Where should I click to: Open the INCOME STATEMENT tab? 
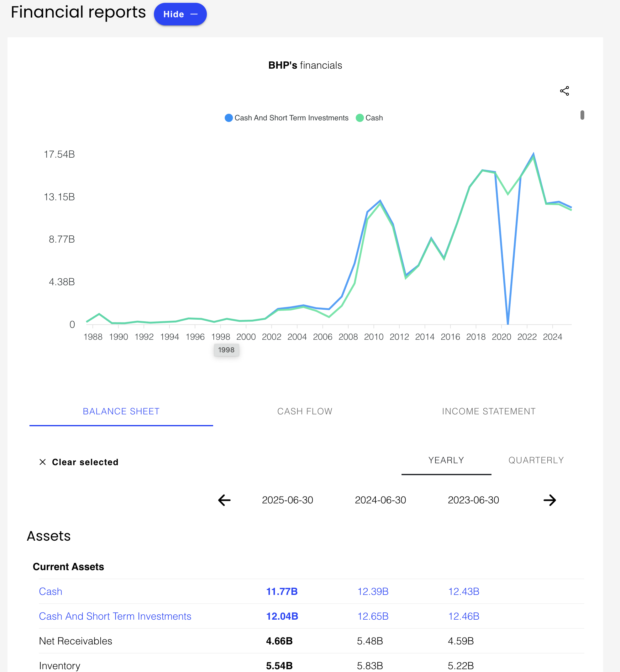(x=488, y=411)
